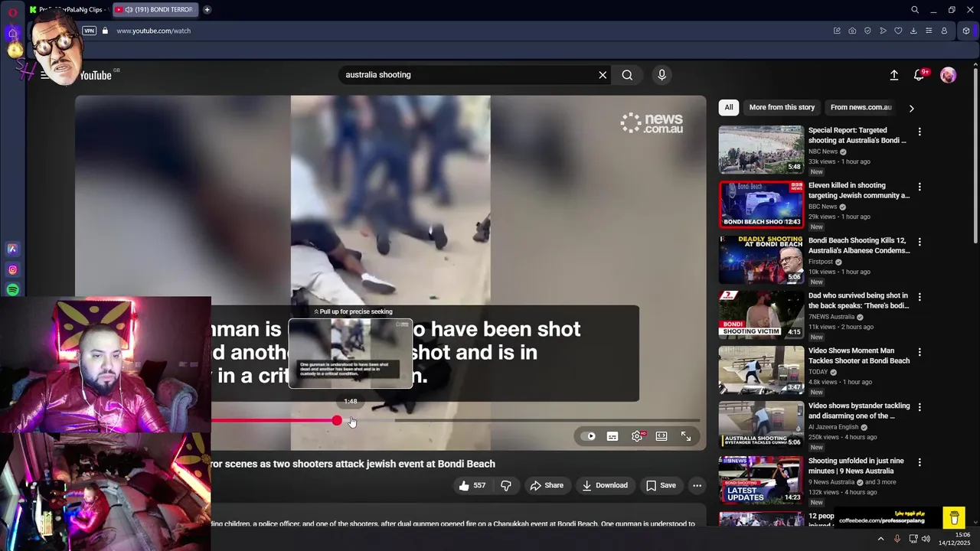980x551 pixels.
Task: Dislike the video
Action: pyautogui.click(x=505, y=485)
